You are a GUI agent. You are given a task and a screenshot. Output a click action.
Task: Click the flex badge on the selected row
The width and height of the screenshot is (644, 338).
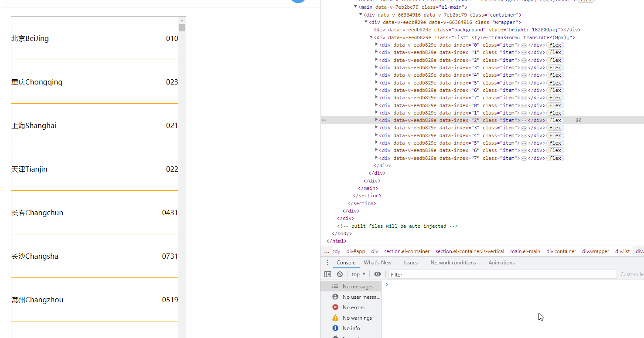coord(555,120)
